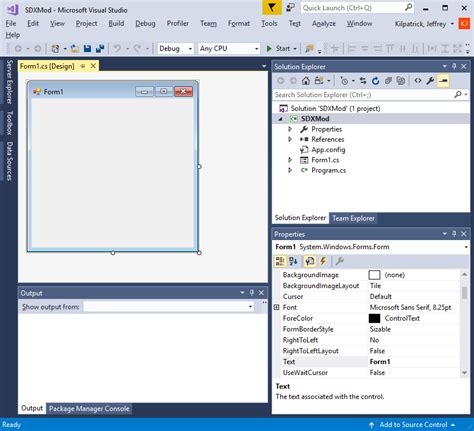Image resolution: width=474 pixels, height=431 pixels.
Task: Open the Build menu
Action: (x=116, y=23)
